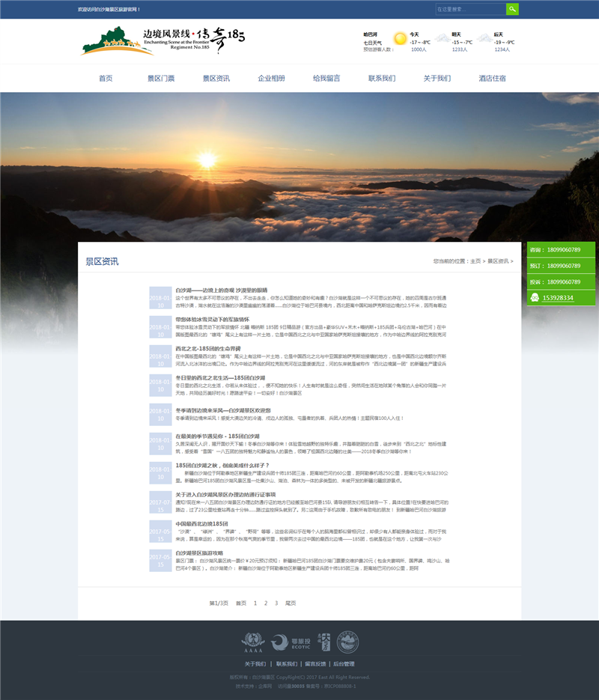Click 主页 in the breadcrumb

pyautogui.click(x=475, y=261)
